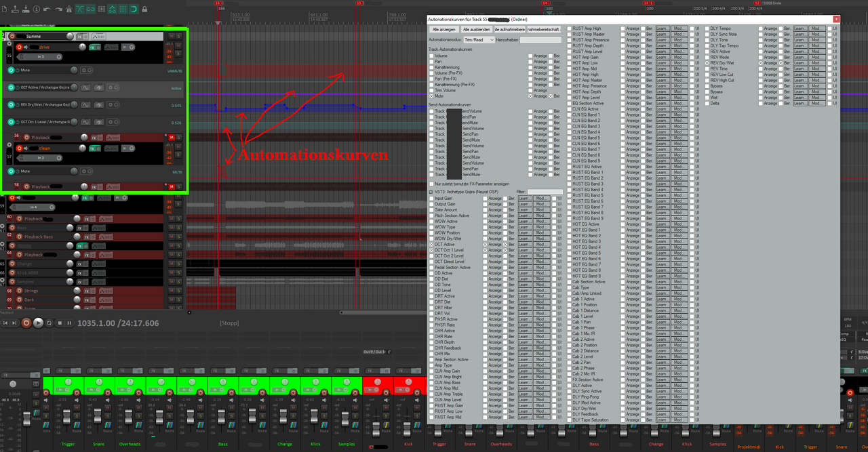868x452 pixels.
Task: Collapse the drive track folder arrow
Action: 9,43
